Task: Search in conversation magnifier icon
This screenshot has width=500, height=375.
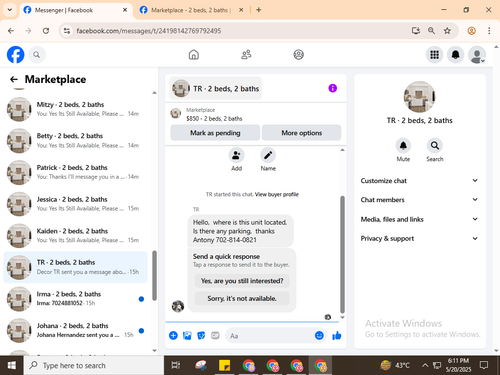Action: [435, 146]
